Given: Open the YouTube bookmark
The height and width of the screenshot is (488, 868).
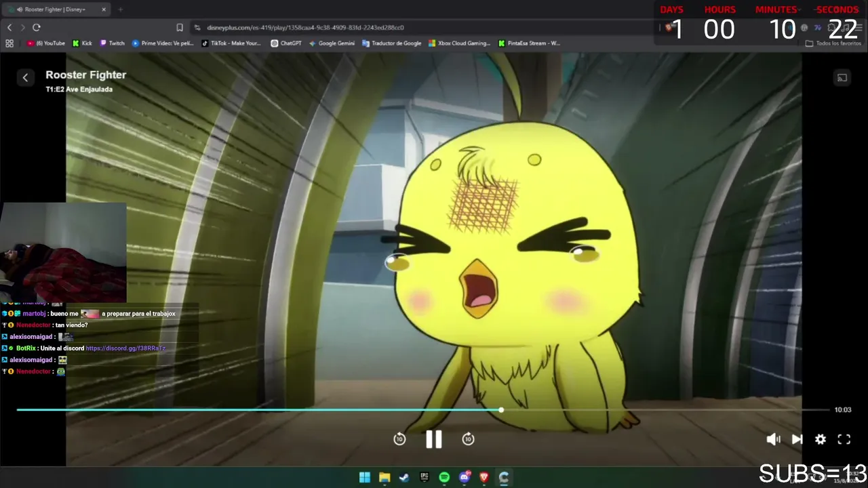Looking at the screenshot, I should 46,43.
